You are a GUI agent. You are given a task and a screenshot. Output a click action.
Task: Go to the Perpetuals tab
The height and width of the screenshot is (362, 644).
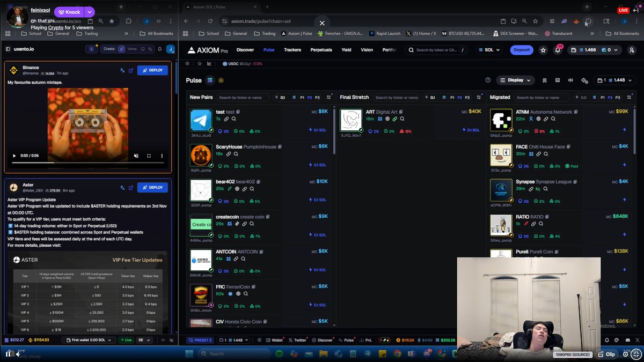tap(321, 50)
